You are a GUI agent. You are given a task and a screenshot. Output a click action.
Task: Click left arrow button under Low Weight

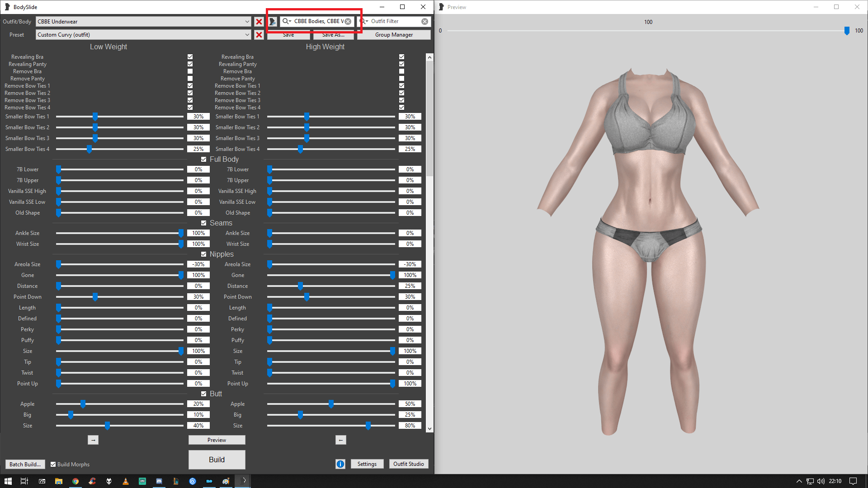93,440
